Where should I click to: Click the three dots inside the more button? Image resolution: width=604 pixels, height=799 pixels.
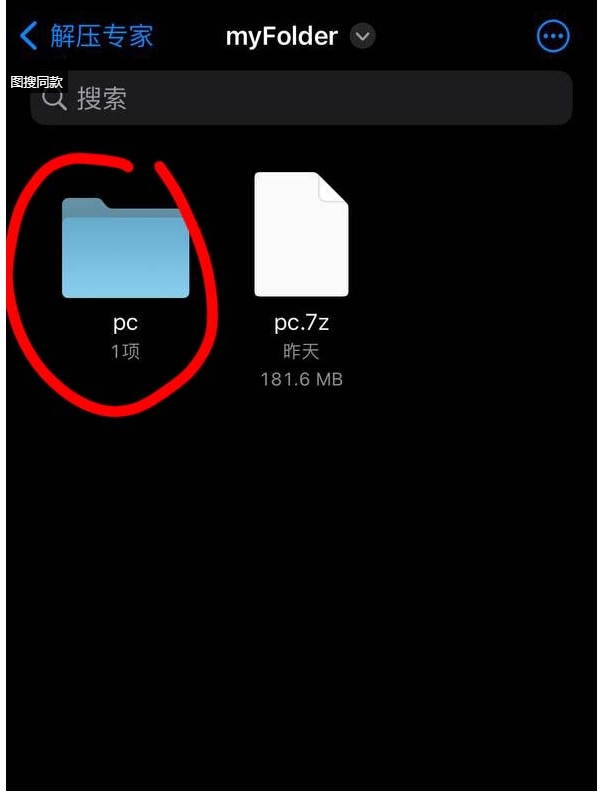553,36
